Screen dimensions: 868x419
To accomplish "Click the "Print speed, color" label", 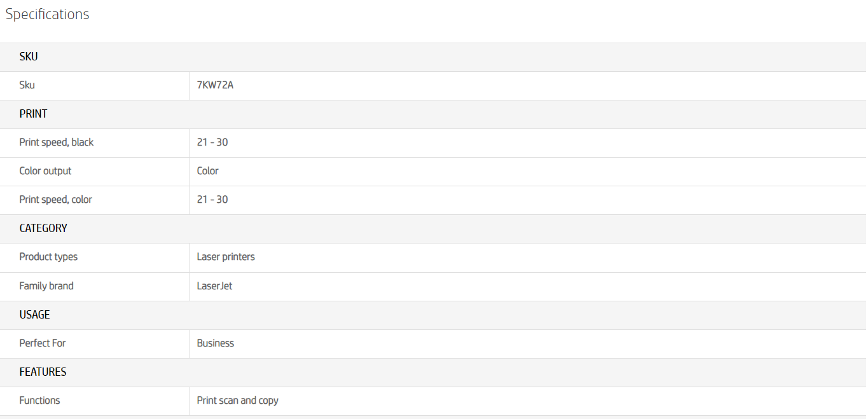I will 56,200.
